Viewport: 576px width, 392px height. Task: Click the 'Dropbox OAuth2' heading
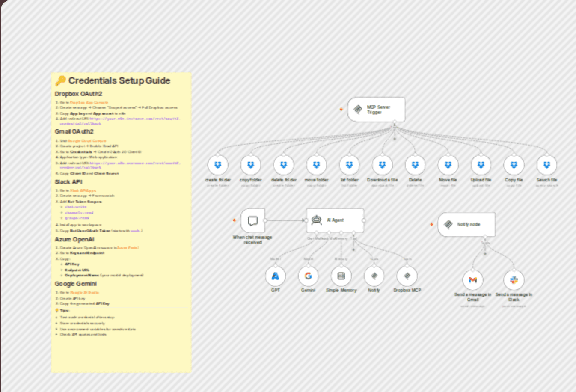[x=78, y=94]
